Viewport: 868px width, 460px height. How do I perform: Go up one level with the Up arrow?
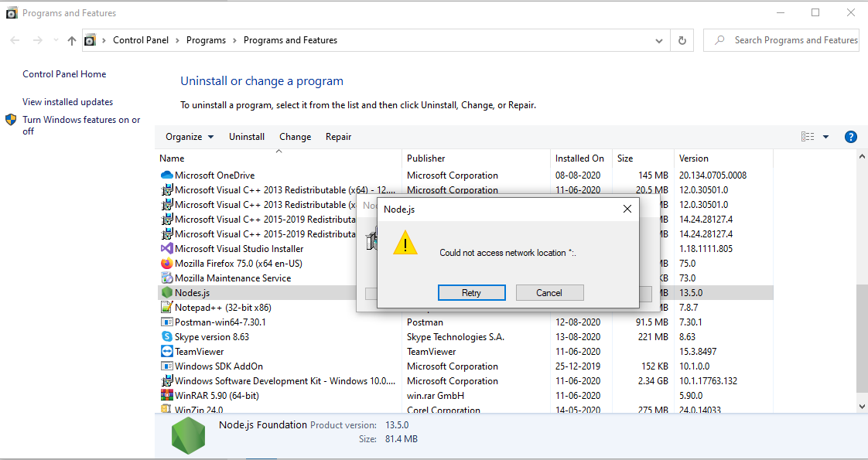click(71, 40)
